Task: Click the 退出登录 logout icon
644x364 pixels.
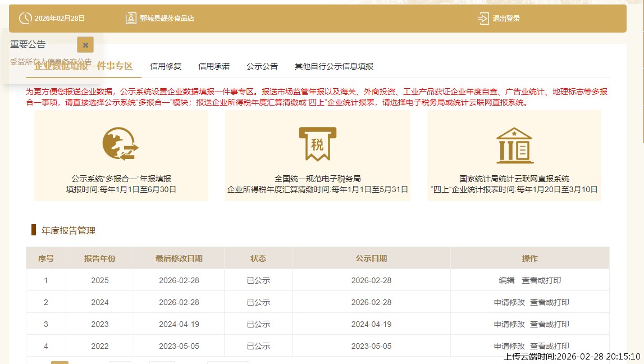Action: click(x=483, y=19)
